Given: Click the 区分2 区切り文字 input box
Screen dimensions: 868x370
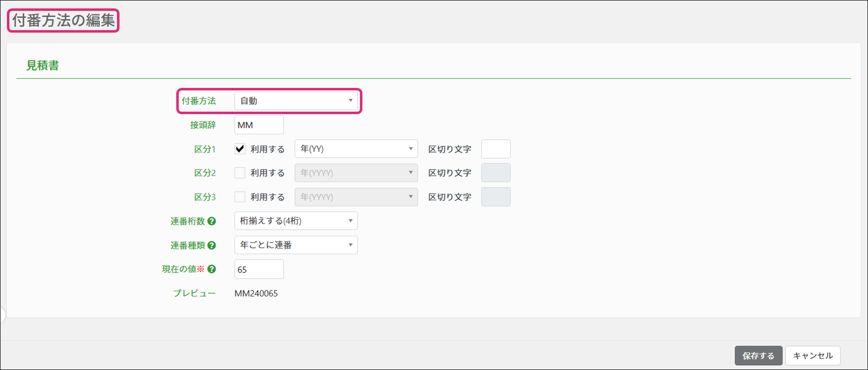Looking at the screenshot, I should tap(496, 173).
